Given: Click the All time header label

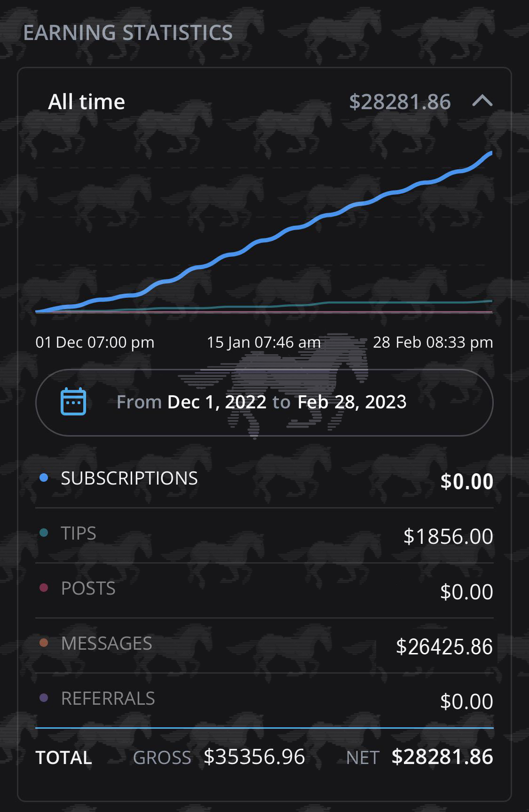Looking at the screenshot, I should tap(87, 102).
